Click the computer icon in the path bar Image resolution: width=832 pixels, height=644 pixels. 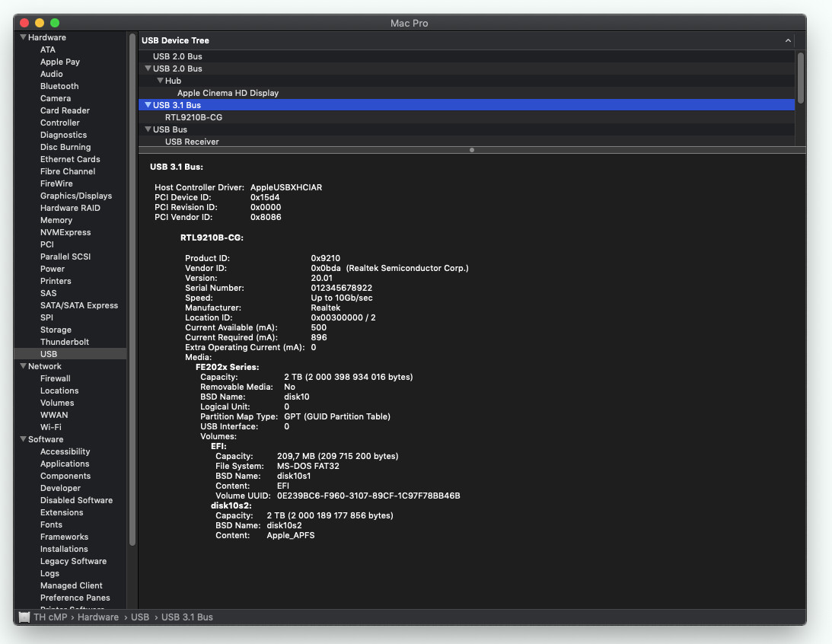tap(24, 617)
